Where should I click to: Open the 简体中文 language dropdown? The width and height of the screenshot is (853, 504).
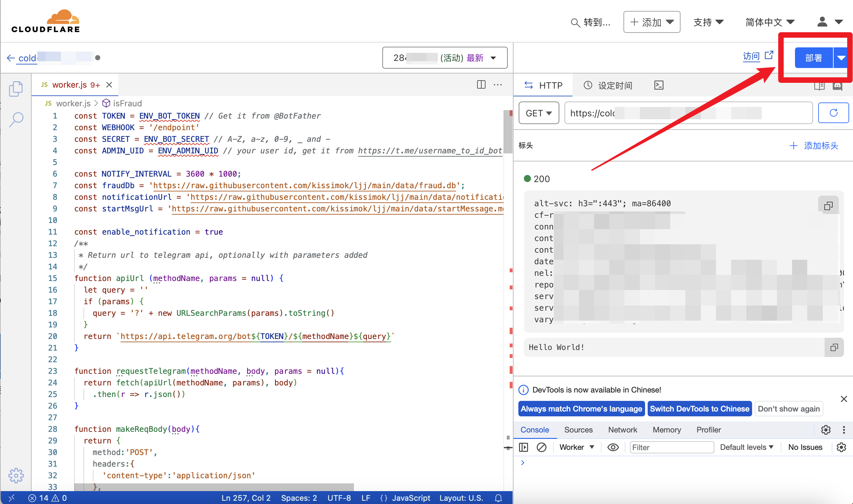(770, 22)
